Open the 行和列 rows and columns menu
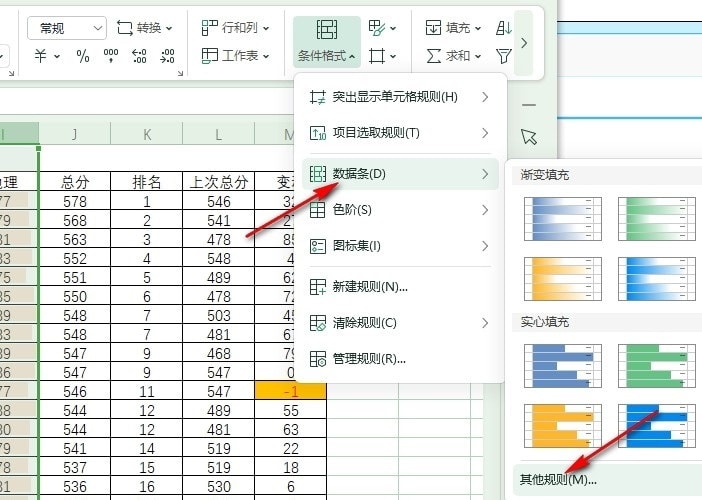 click(x=235, y=28)
